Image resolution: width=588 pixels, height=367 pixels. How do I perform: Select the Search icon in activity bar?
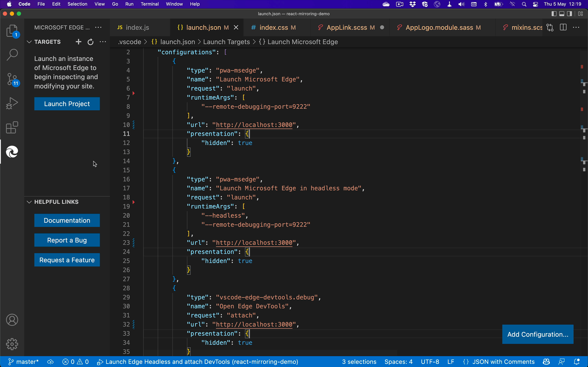pyautogui.click(x=12, y=55)
